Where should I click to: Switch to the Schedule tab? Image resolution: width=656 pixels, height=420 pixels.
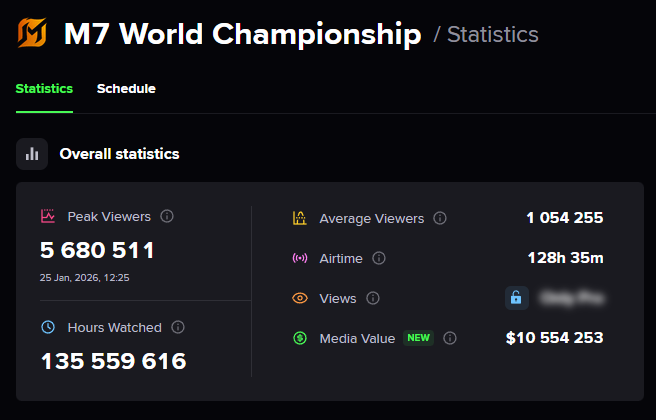click(x=126, y=89)
